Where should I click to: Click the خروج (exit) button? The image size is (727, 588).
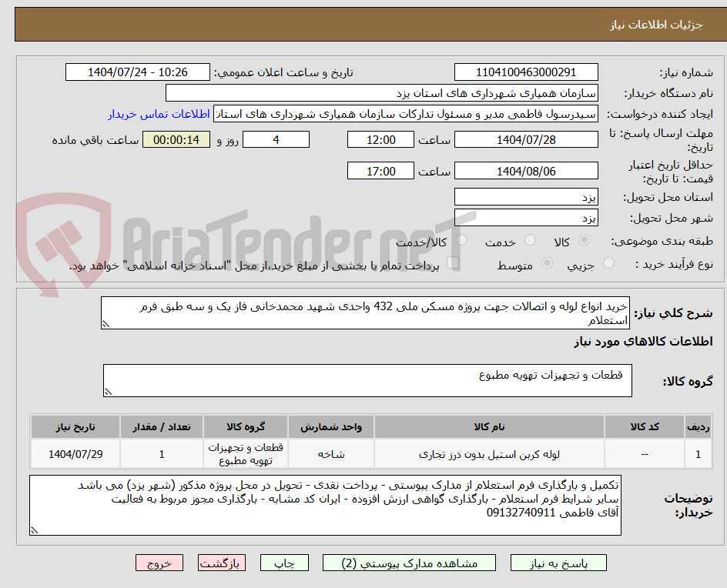coord(159,563)
